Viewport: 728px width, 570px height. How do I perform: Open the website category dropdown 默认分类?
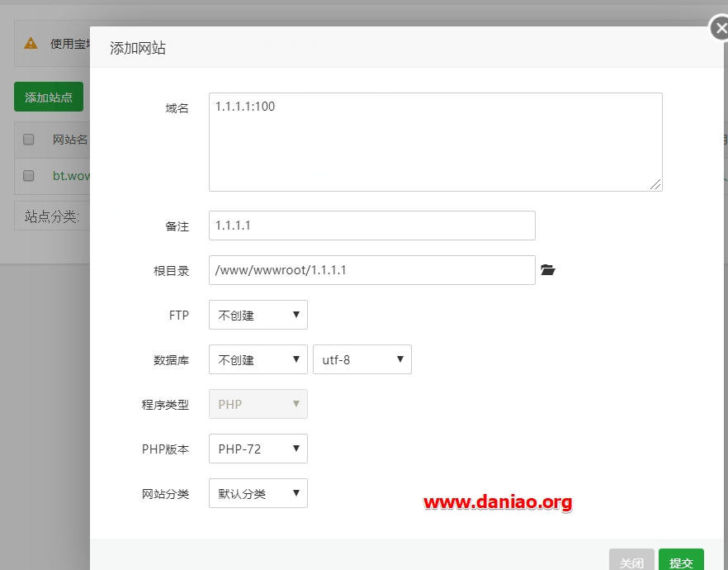[x=258, y=493]
